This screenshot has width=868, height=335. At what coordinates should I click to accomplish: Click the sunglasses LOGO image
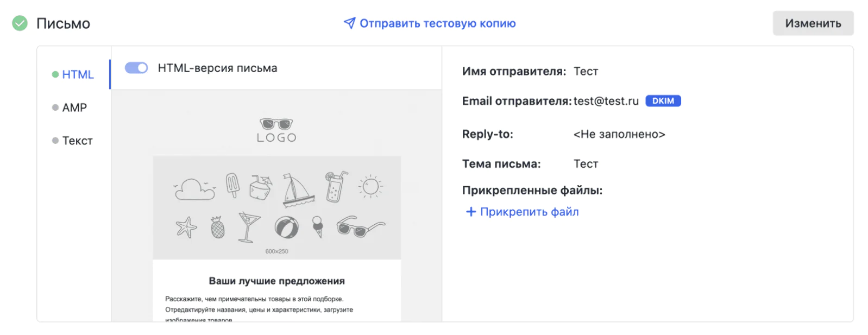tap(276, 130)
